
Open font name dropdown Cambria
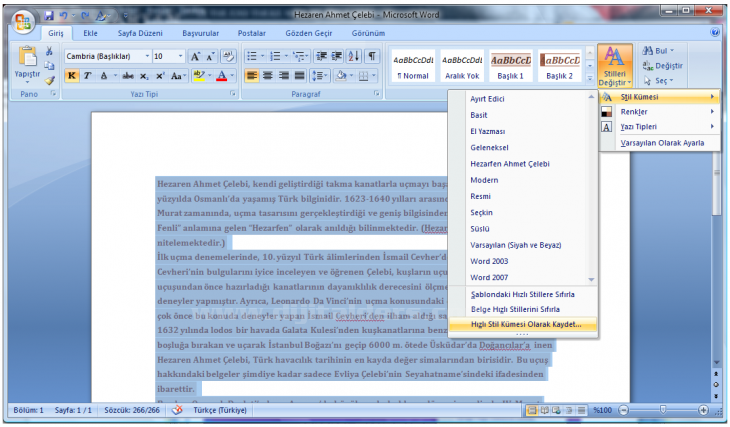pyautogui.click(x=147, y=56)
